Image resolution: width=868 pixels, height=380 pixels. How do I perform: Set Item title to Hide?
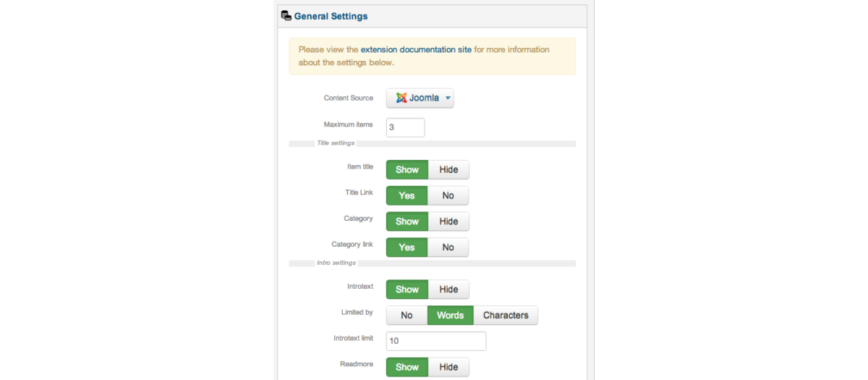(x=448, y=169)
